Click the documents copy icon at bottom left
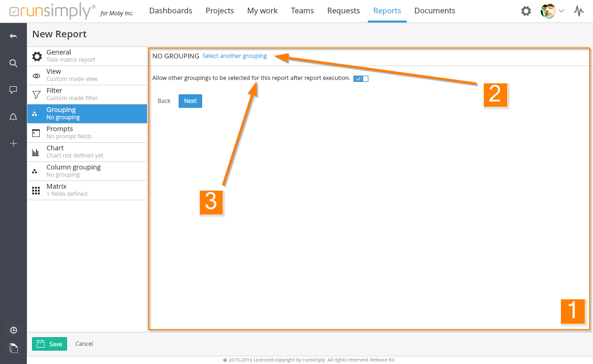This screenshot has height=364, width=593. point(13,348)
